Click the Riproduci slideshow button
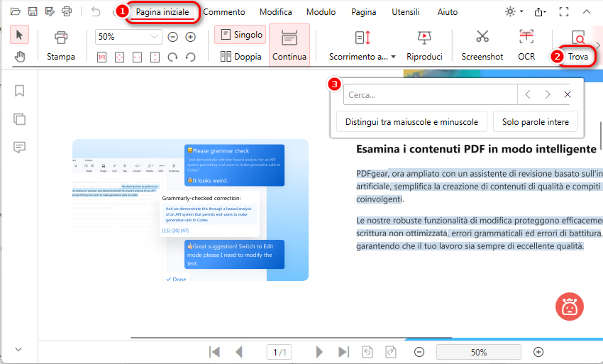This screenshot has width=603, height=364. pos(424,46)
